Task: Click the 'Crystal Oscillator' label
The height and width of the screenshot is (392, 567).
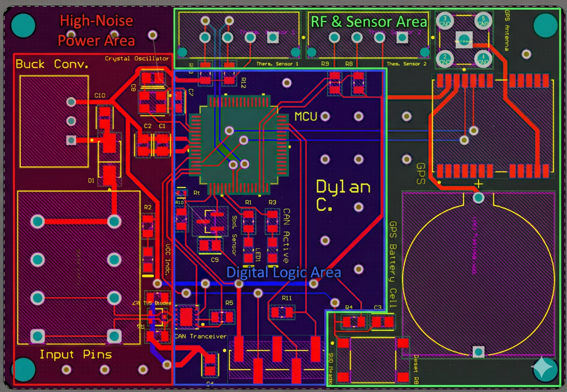Action: point(137,59)
